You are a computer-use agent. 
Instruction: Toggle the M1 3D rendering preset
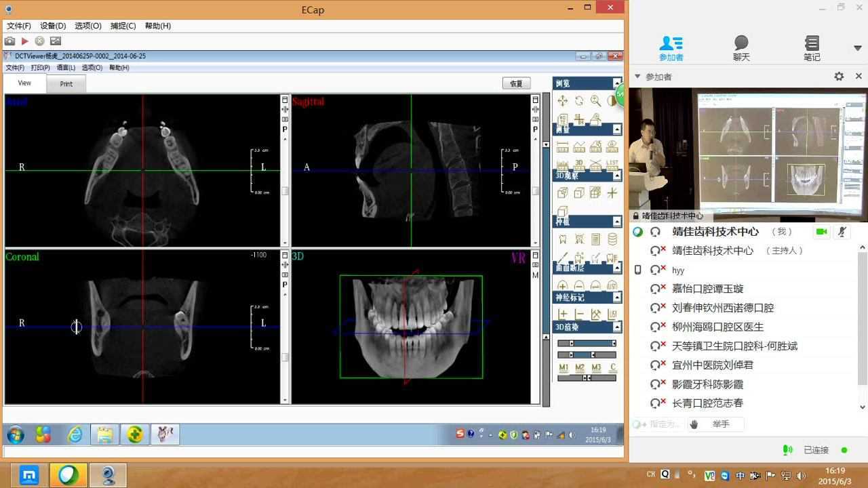point(564,368)
